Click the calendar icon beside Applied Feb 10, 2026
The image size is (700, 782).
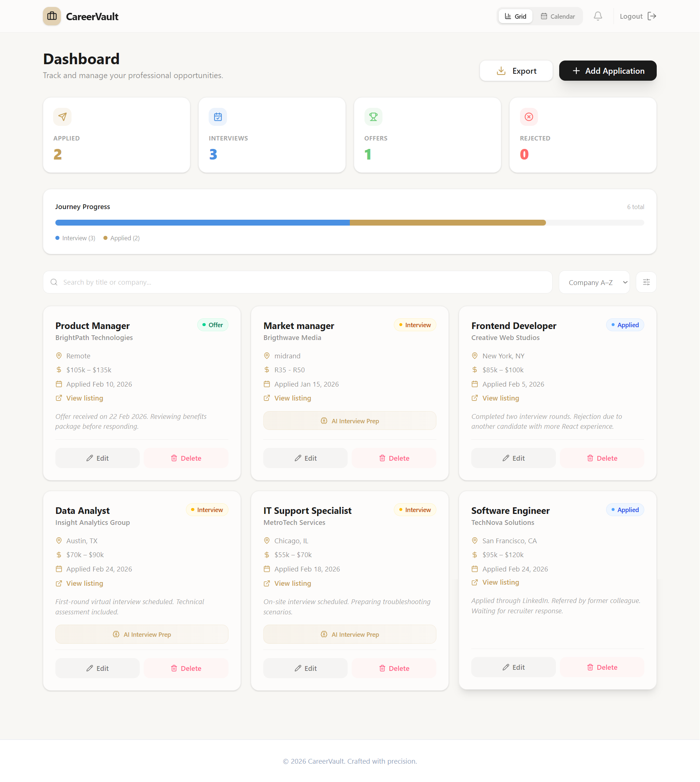coord(59,384)
